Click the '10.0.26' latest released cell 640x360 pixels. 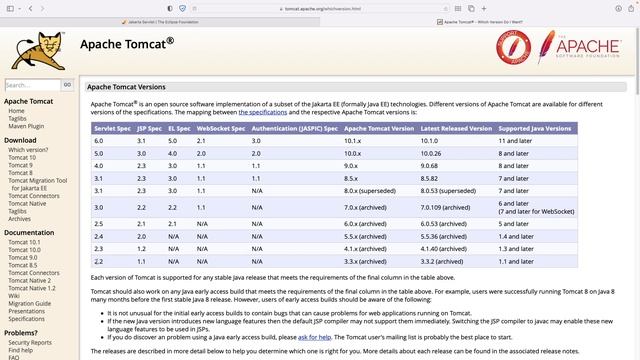coord(431,154)
